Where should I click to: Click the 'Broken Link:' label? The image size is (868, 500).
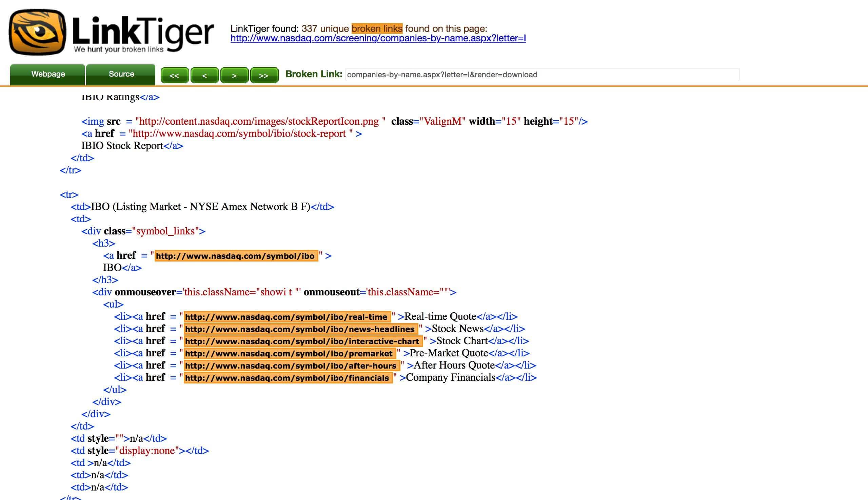point(314,74)
